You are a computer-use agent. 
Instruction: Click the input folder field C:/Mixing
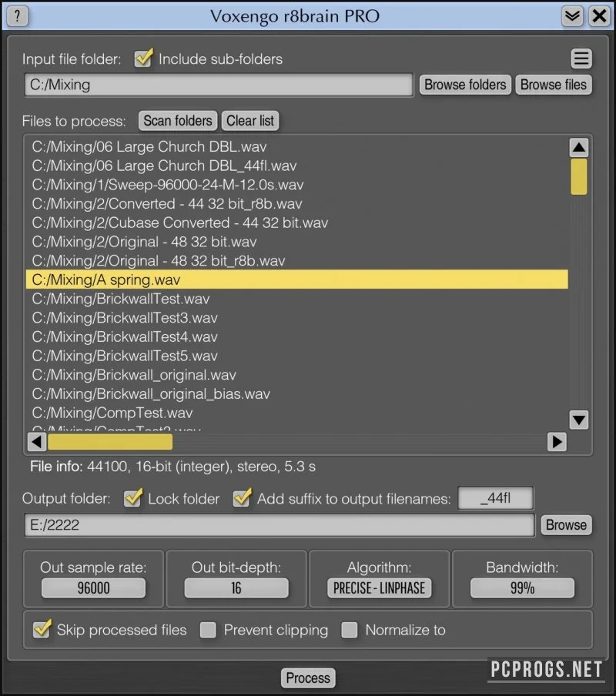coord(219,85)
